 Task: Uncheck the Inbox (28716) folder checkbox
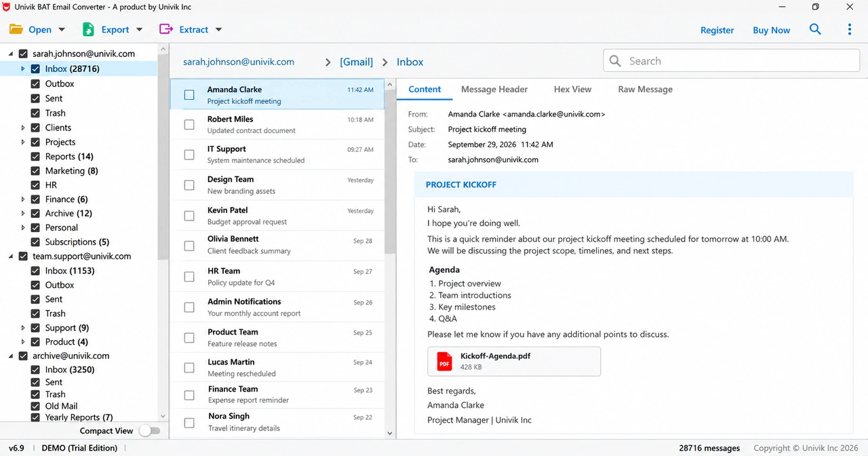pyautogui.click(x=35, y=69)
